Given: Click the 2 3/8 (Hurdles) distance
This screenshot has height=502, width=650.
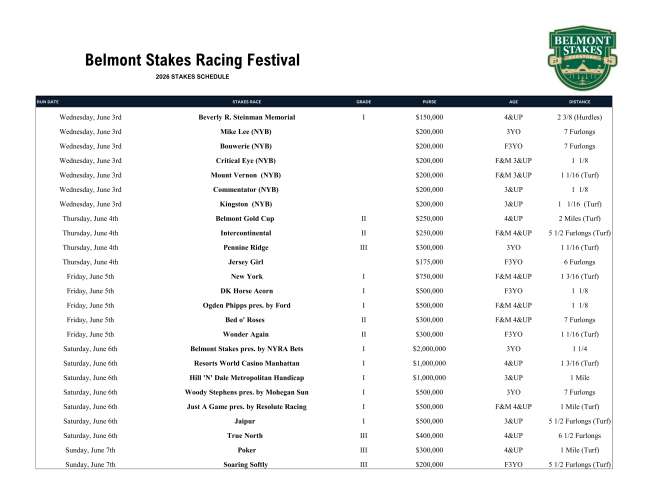Looking at the screenshot, I should coord(579,117).
